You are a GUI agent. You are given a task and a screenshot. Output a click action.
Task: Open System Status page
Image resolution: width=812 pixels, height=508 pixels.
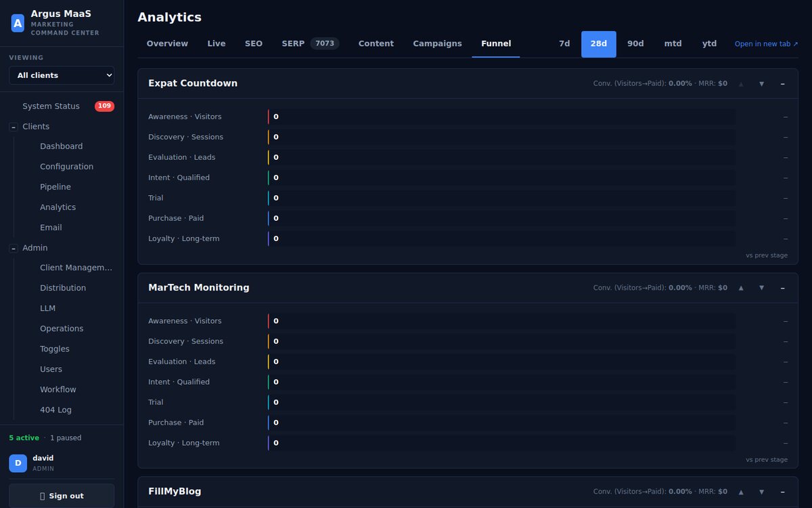[51, 106]
